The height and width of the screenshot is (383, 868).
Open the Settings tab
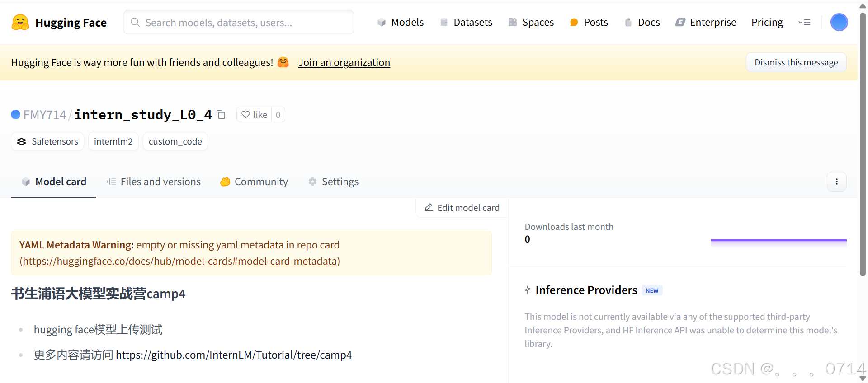tap(333, 182)
